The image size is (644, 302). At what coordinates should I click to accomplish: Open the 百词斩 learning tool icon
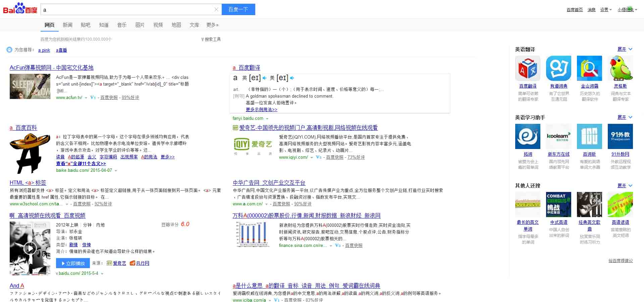click(589, 136)
